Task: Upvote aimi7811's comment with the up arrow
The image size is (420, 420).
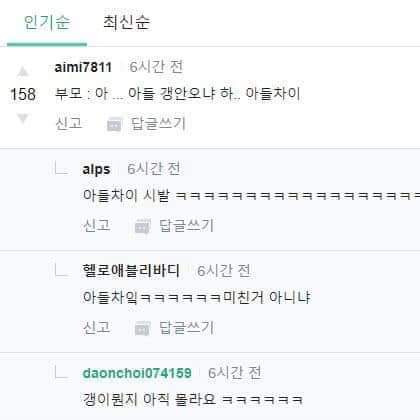Action: pos(23,71)
